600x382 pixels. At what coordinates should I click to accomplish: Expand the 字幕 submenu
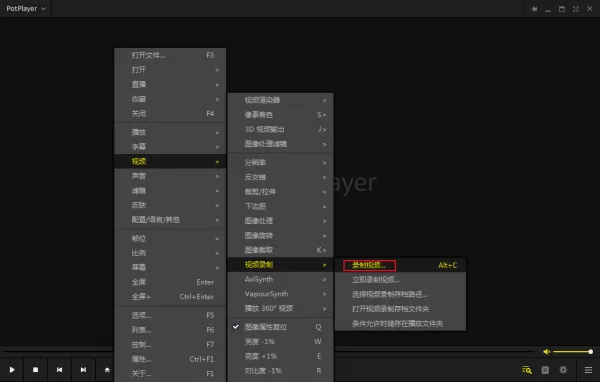(170, 147)
